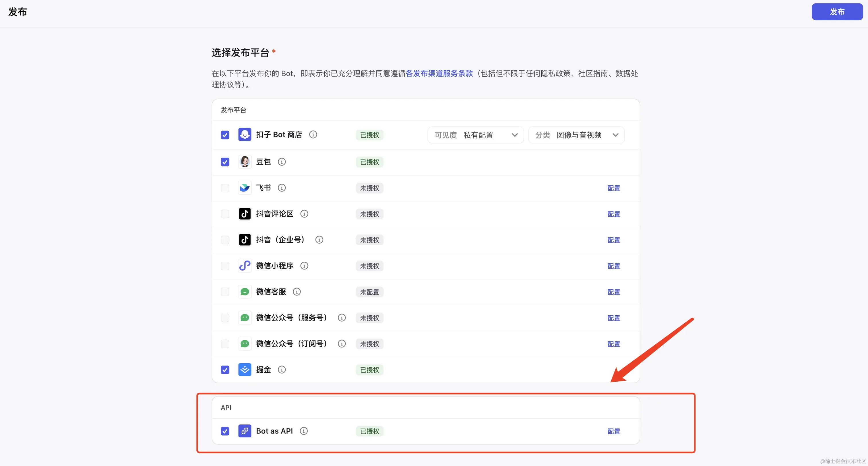
Task: Show info for 微信公众号（订阅号）
Action: [342, 343]
